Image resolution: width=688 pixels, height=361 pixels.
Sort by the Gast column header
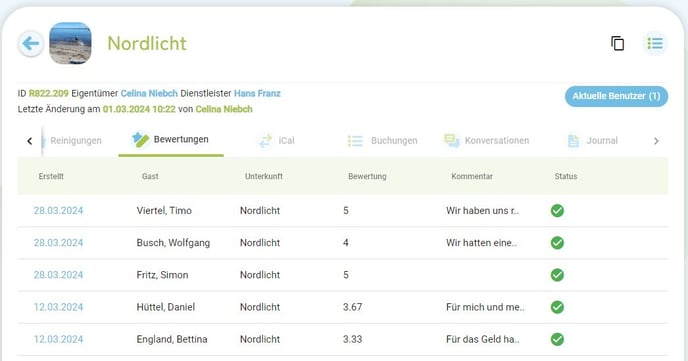pos(150,176)
